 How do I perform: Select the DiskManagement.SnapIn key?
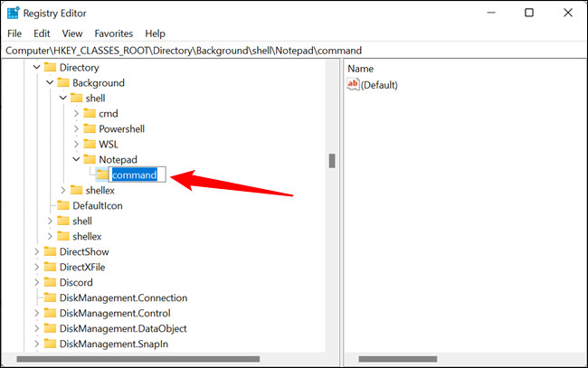114,344
